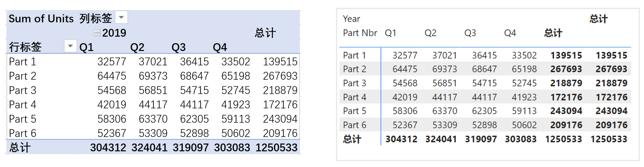The width and height of the screenshot is (644, 167).
Task: Collapse the 2019 year group
Action: [x=97, y=33]
